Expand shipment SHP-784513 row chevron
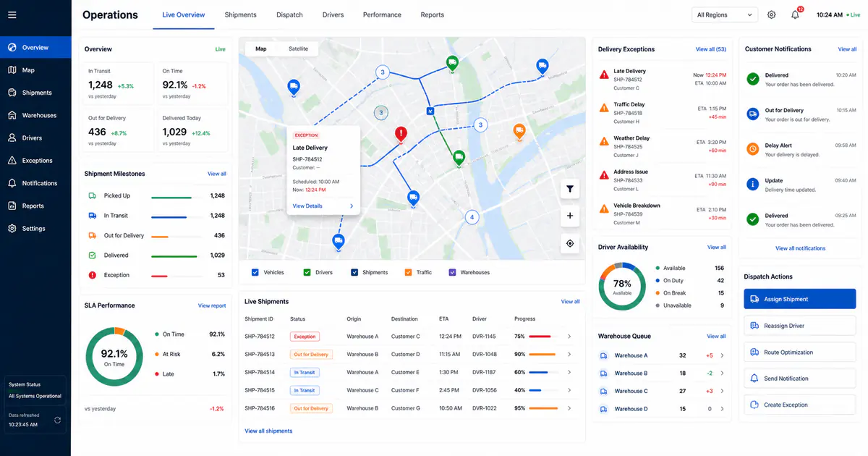Viewport: 868px width, 456px height. coord(569,355)
